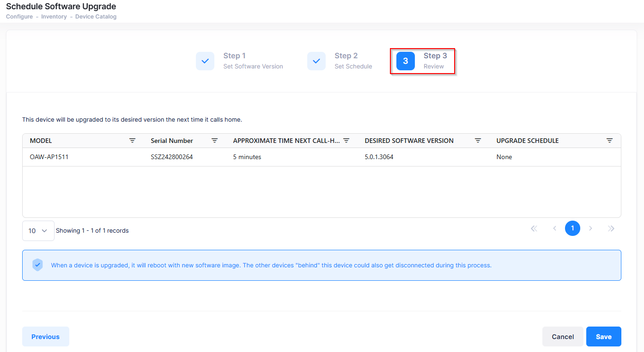The height and width of the screenshot is (352, 644).
Task: Go to first page of records
Action: pyautogui.click(x=534, y=228)
